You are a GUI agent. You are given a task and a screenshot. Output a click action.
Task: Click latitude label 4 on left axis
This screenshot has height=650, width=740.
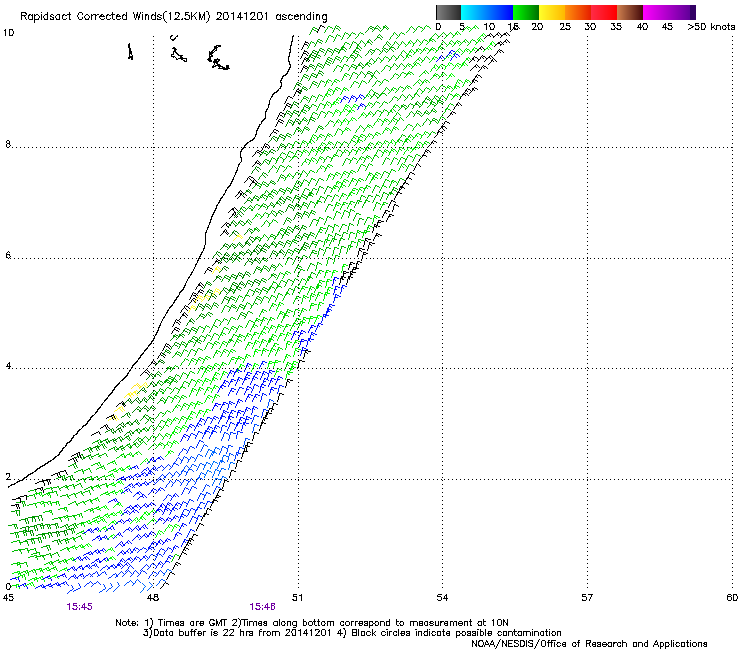pyautogui.click(x=8, y=366)
